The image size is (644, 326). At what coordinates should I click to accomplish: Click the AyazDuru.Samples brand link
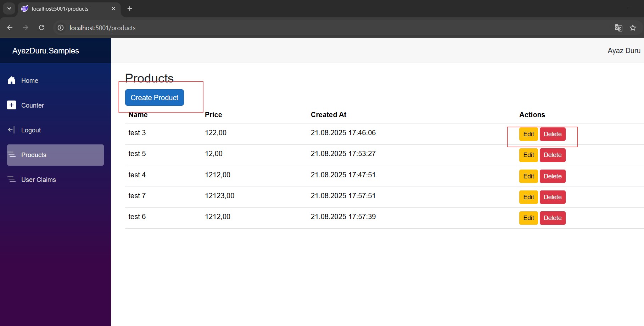[46, 51]
